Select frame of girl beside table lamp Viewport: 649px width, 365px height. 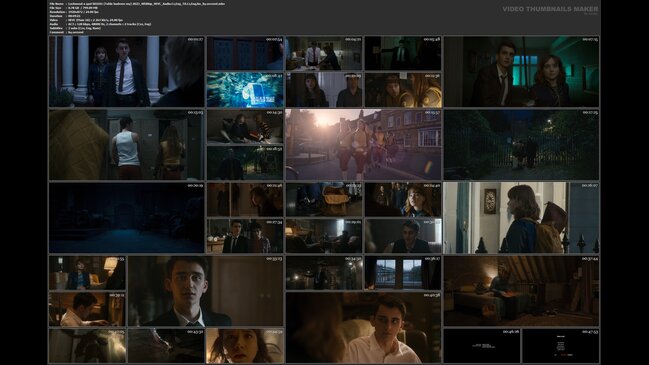87,273
